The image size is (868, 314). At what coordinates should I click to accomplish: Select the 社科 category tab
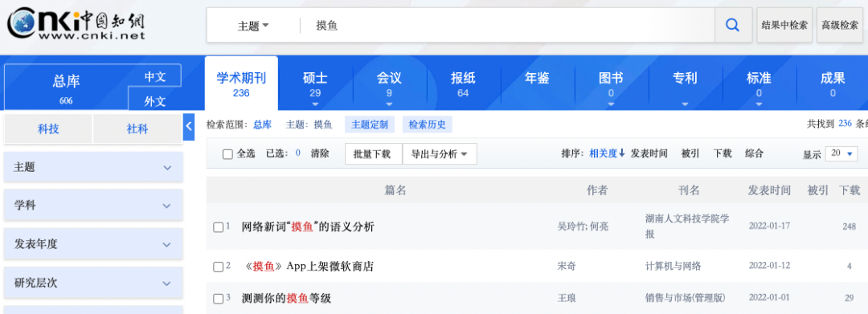click(x=137, y=128)
